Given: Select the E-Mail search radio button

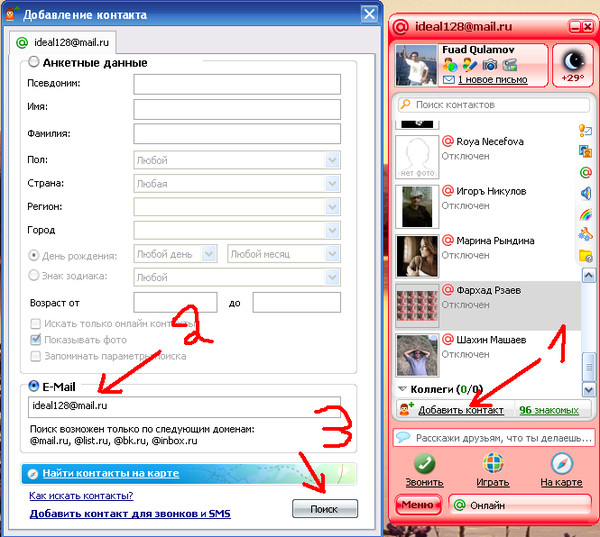Looking at the screenshot, I should (x=34, y=386).
